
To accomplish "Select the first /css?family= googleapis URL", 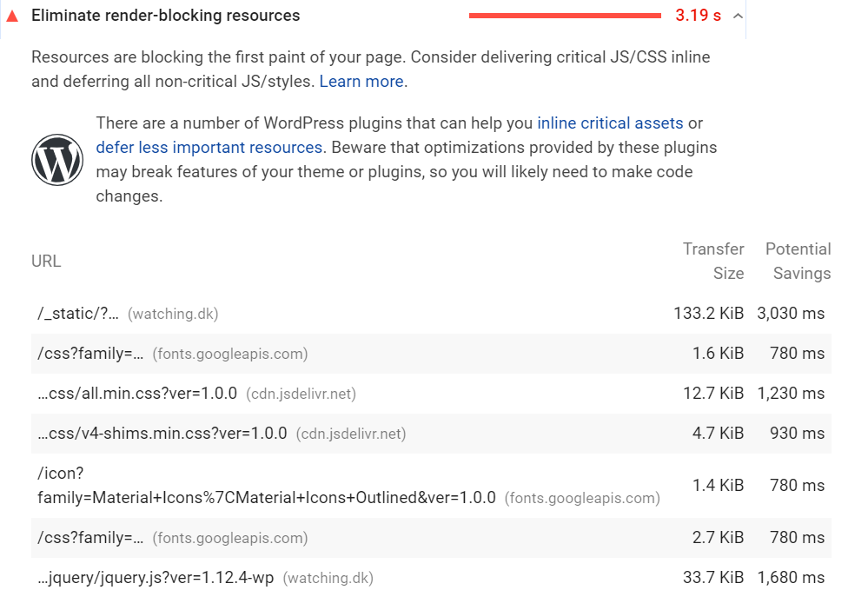I will coord(90,354).
